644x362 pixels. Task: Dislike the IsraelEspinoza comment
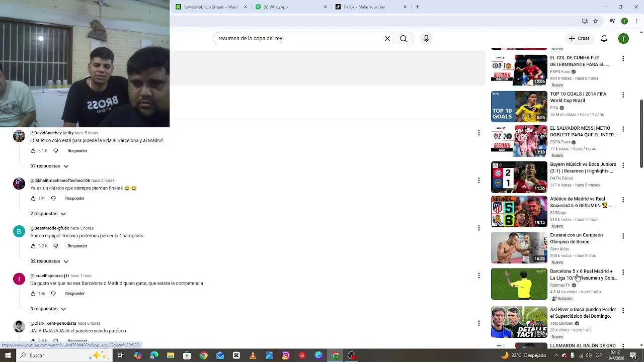pos(53,294)
